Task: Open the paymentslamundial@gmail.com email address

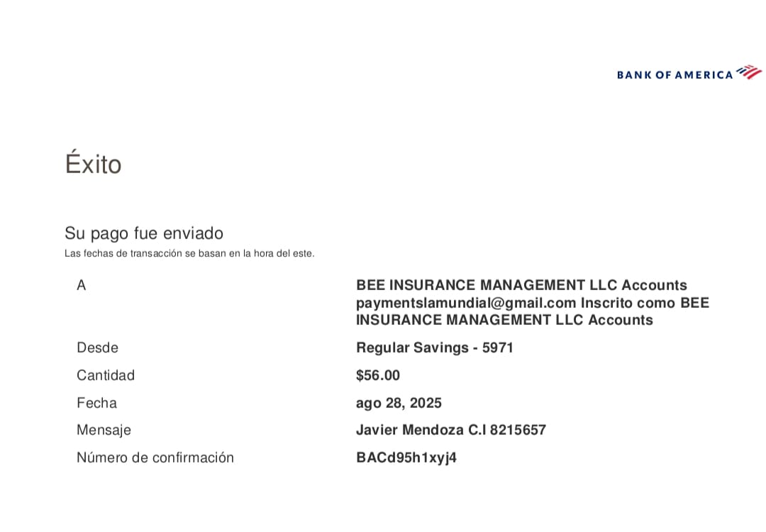Action: click(466, 303)
